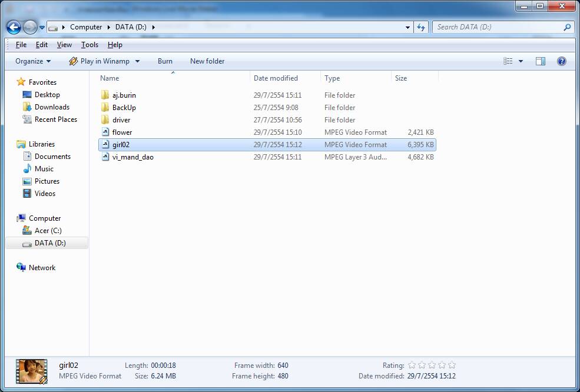Select Acer (C:) drive in sidebar
This screenshot has width=580, height=392.
point(48,231)
